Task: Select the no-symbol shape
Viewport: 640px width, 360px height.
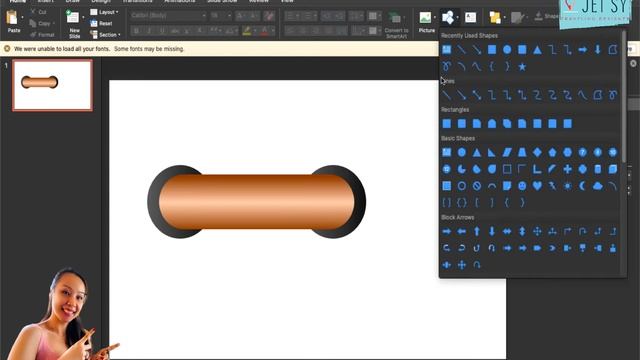Action: click(477, 186)
